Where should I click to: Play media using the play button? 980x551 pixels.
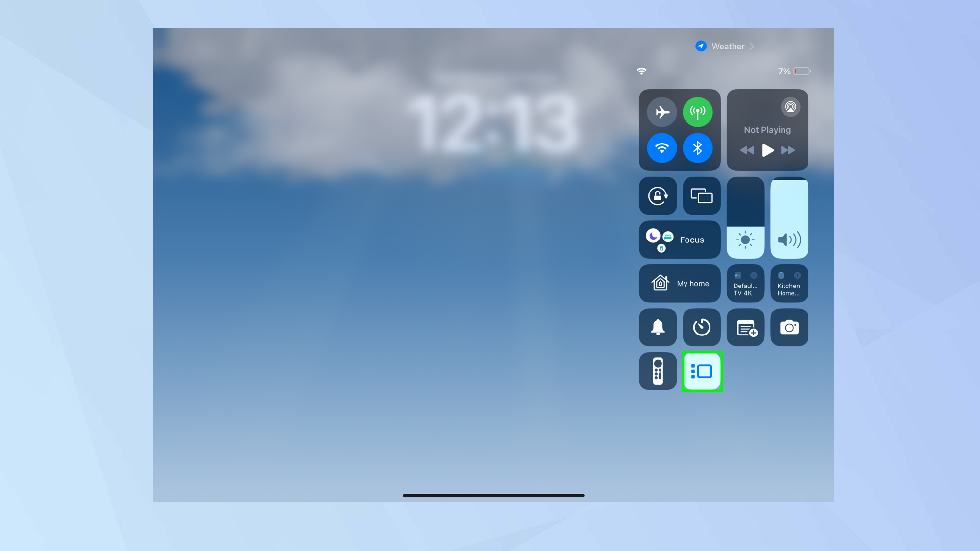click(x=767, y=150)
